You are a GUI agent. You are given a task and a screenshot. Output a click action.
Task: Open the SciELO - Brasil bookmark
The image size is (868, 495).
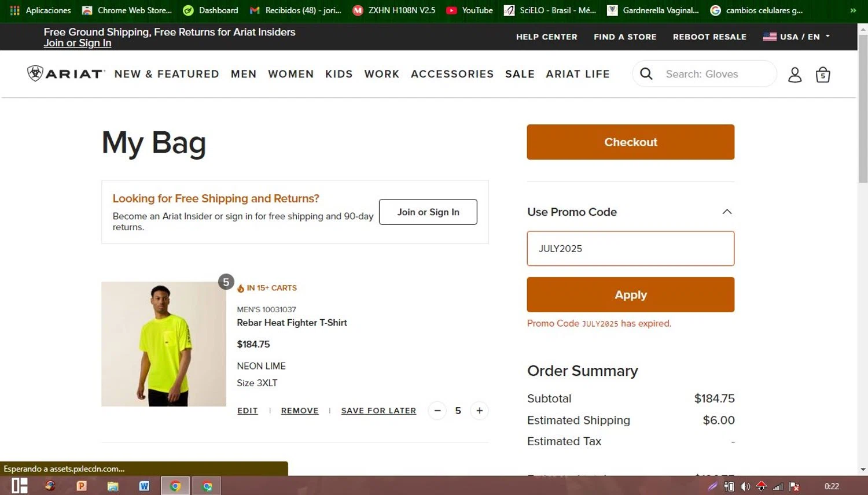click(550, 10)
